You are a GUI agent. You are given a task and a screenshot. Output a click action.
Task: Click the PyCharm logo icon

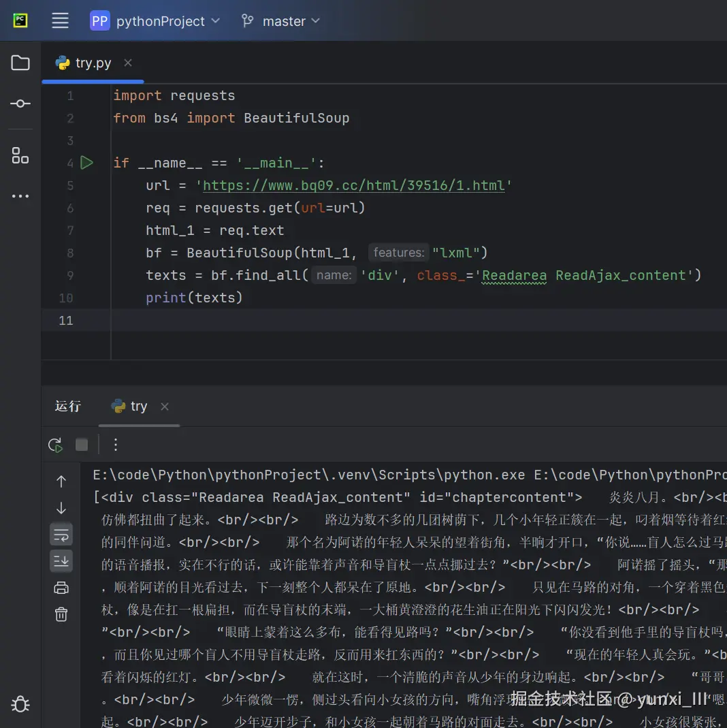click(x=20, y=20)
